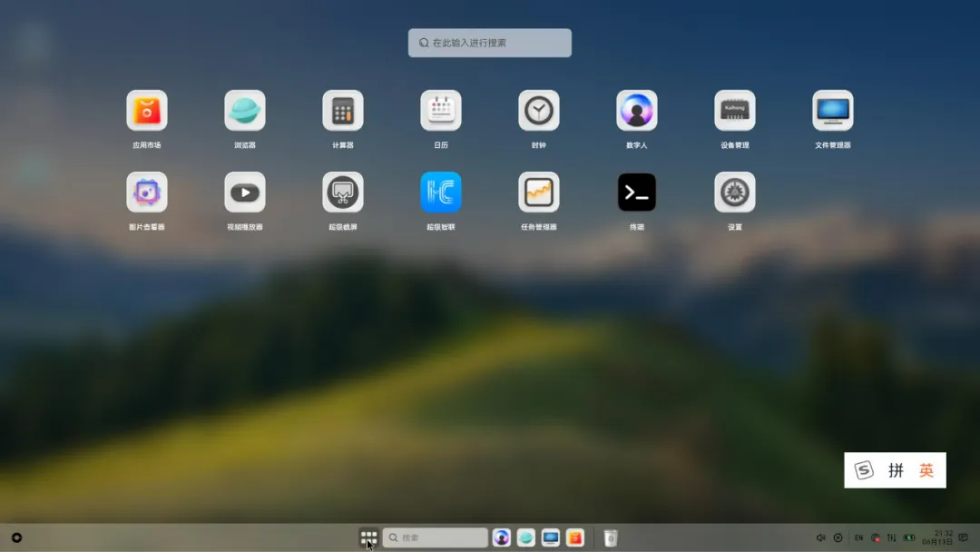980x552 pixels.
Task: Launch the 图片查看器 image viewer
Action: [x=147, y=192]
